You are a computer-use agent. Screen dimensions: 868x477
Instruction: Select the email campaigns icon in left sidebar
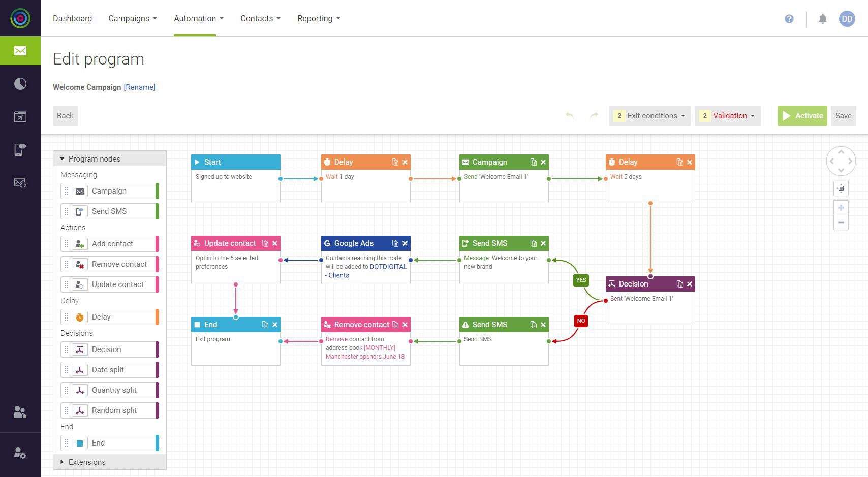coord(20,51)
